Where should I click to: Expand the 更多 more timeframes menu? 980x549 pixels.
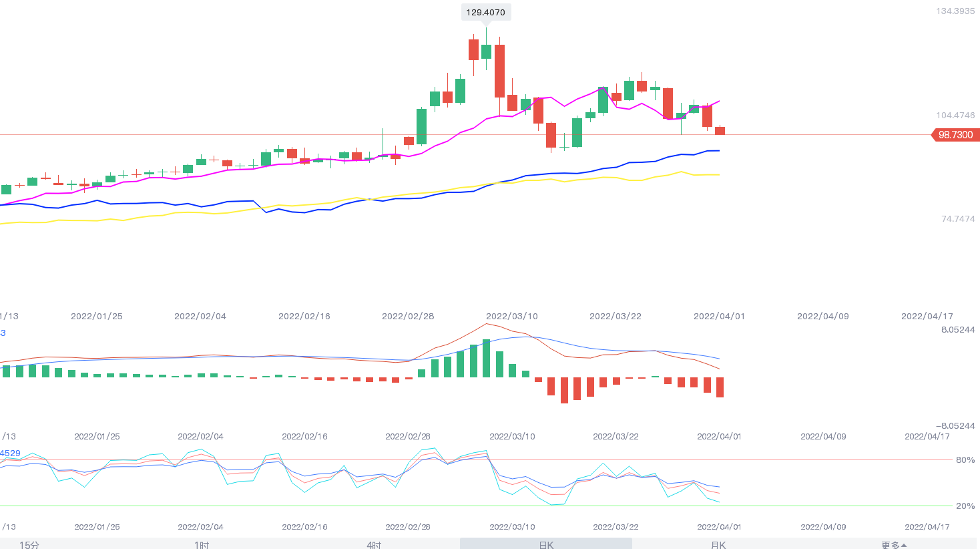894,544
